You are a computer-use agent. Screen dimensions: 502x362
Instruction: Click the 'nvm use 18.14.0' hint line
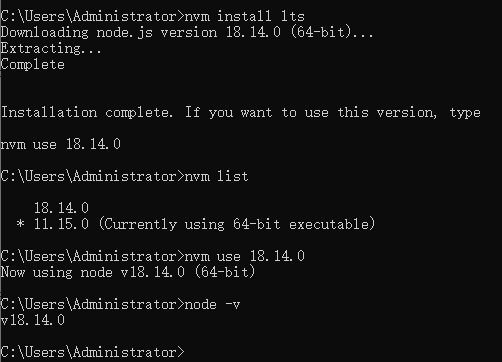60,144
